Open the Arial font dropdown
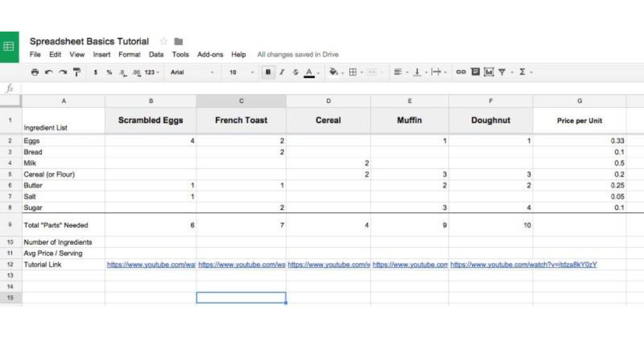Image resolution: width=644 pixels, height=338 pixels. (192, 72)
